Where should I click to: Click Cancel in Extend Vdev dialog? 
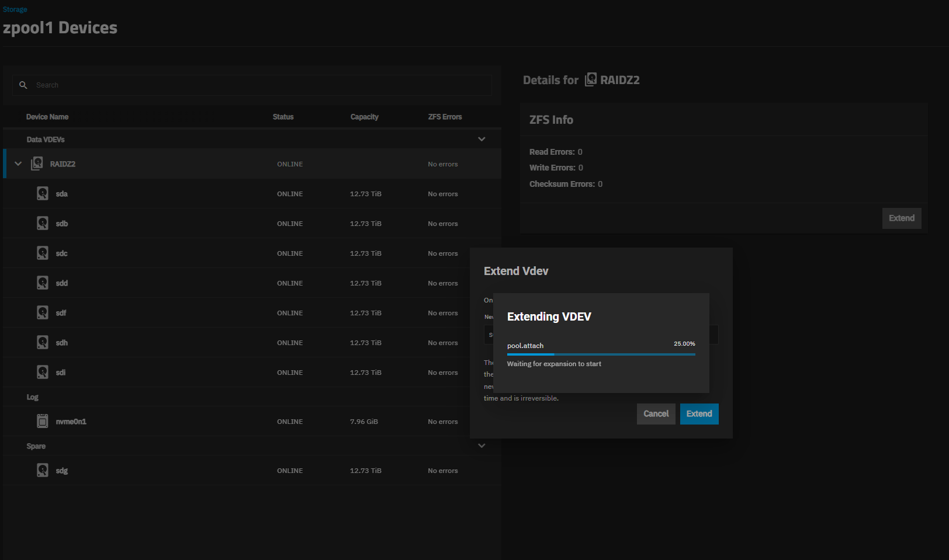click(x=656, y=414)
